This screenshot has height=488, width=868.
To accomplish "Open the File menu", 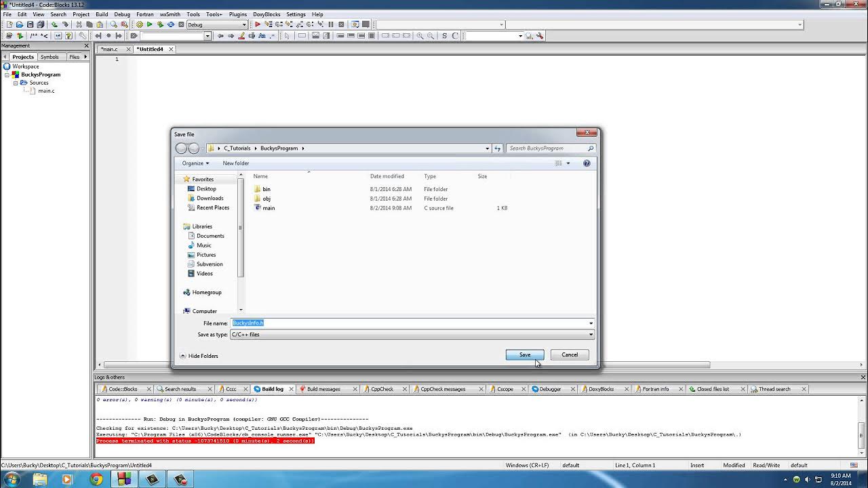I will [x=7, y=14].
